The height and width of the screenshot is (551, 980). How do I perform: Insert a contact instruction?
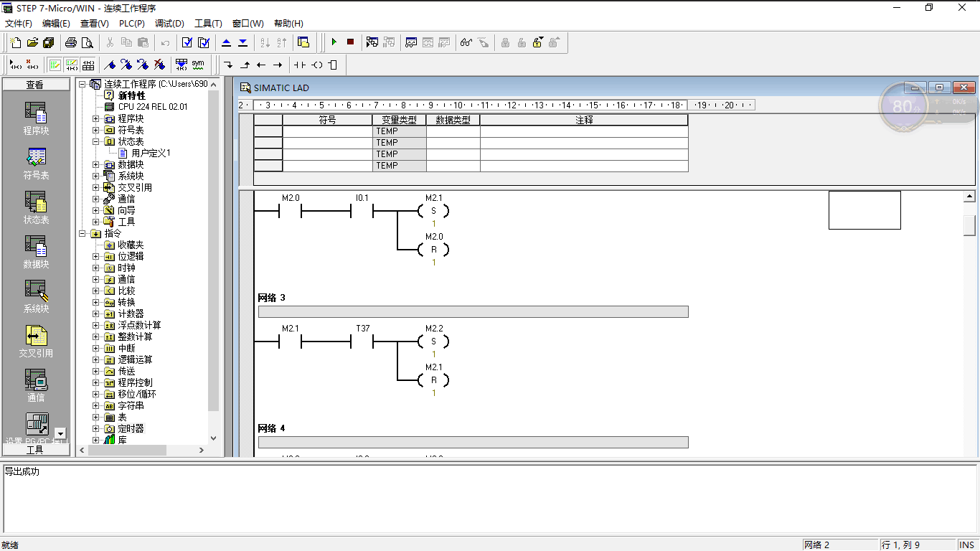[x=300, y=65]
